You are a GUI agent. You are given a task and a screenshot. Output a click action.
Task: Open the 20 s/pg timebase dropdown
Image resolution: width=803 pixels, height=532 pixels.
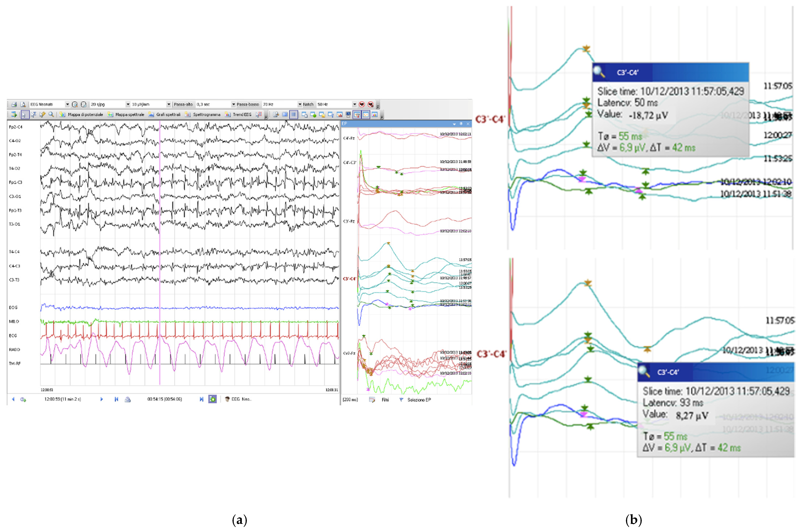tap(128, 104)
